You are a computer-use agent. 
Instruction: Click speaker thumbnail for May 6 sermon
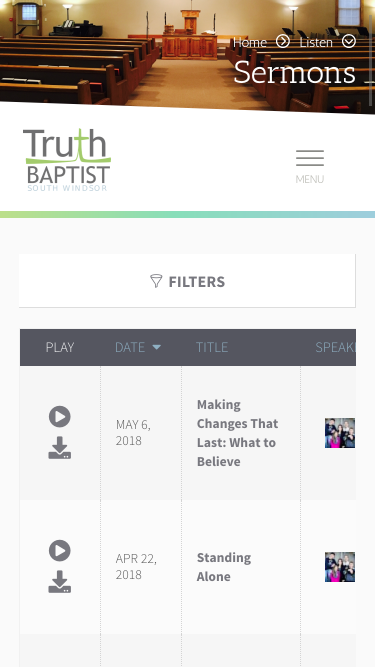340,433
